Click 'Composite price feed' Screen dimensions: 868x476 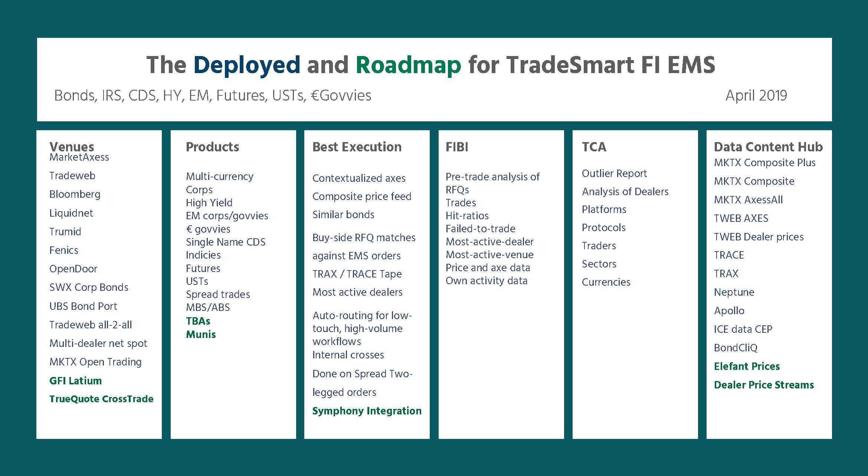pos(362,197)
